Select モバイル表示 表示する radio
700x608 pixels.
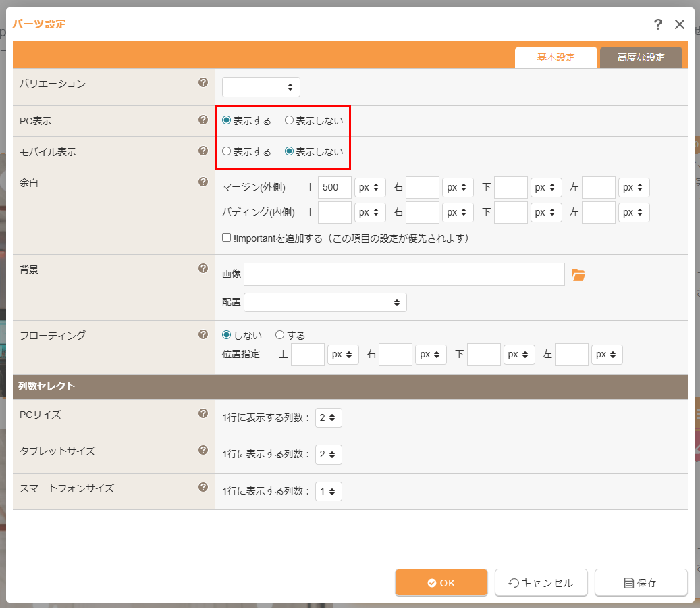pos(226,151)
